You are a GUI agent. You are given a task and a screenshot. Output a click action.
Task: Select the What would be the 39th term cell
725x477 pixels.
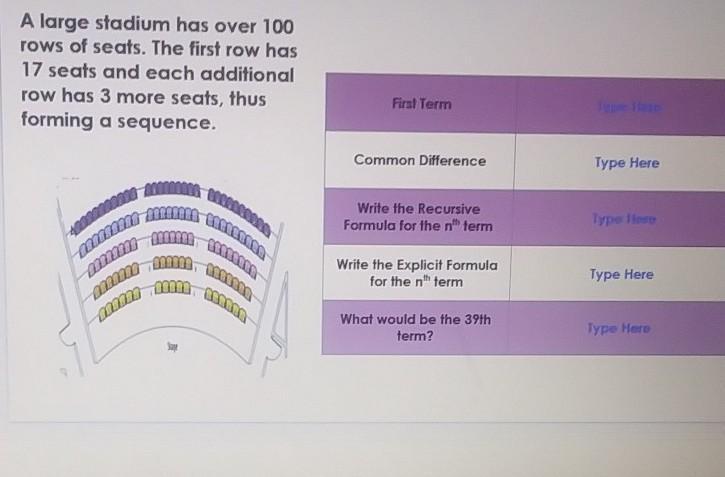click(415, 327)
